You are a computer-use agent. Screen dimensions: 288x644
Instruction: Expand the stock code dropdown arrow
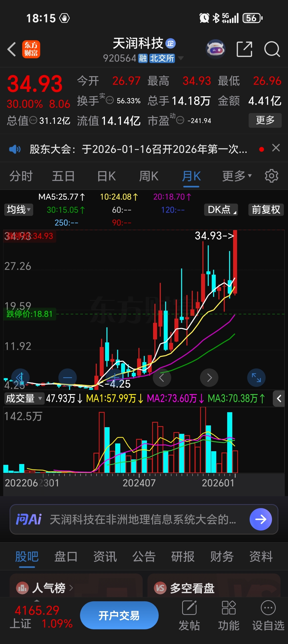181,58
